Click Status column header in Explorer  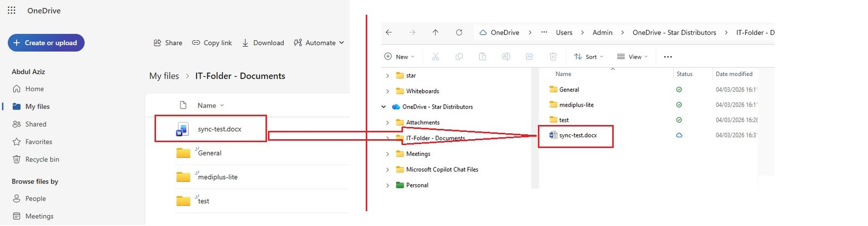click(x=684, y=74)
